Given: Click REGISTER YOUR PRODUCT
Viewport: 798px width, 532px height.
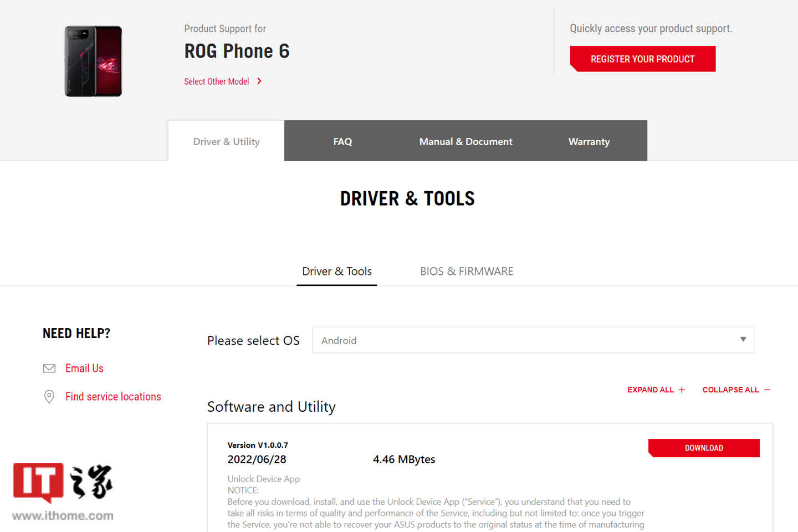Looking at the screenshot, I should pos(642,59).
